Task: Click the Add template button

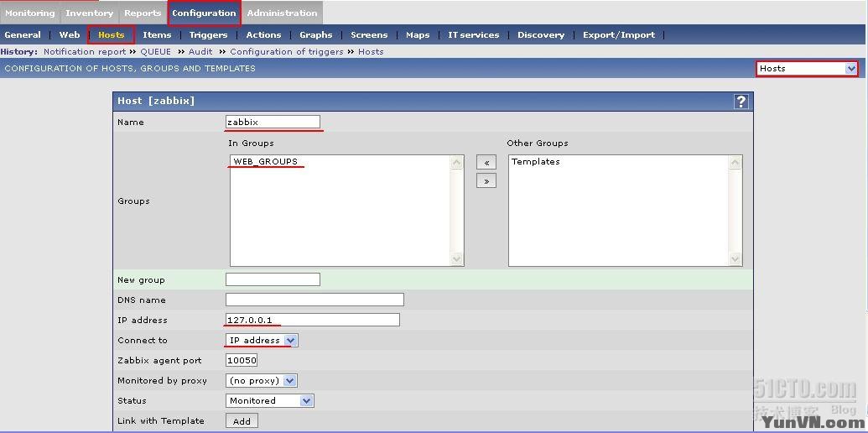Action: 242,420
